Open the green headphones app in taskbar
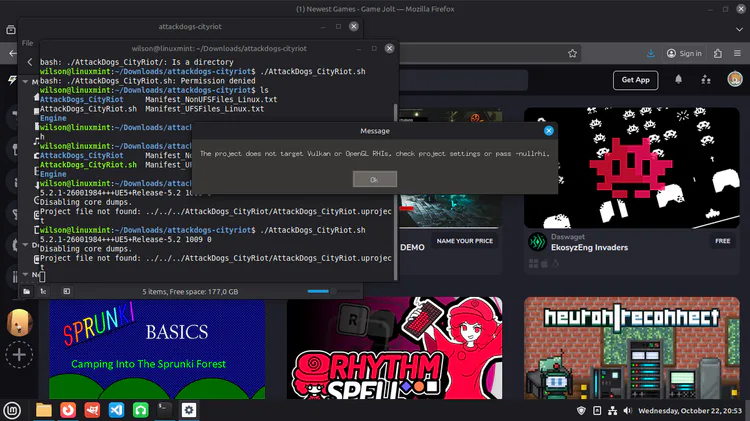Viewport: 750px width, 421px height. (x=140, y=410)
